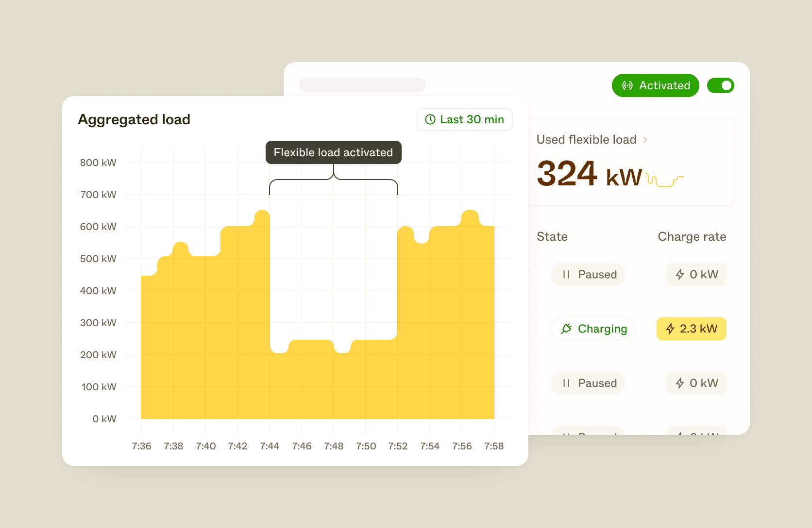Click the 7:44 time marker on x-axis
This screenshot has width=812, height=528.
pos(270,446)
